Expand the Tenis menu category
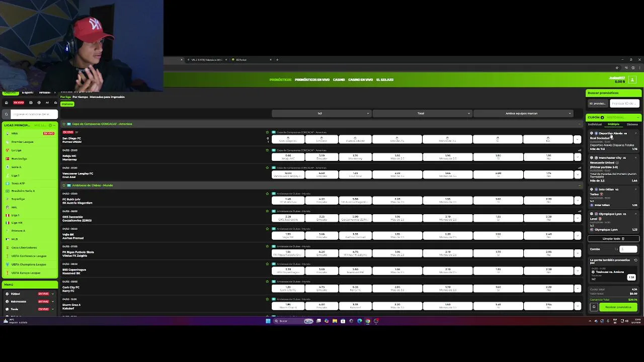This screenshot has height=362, width=644. click(53, 309)
